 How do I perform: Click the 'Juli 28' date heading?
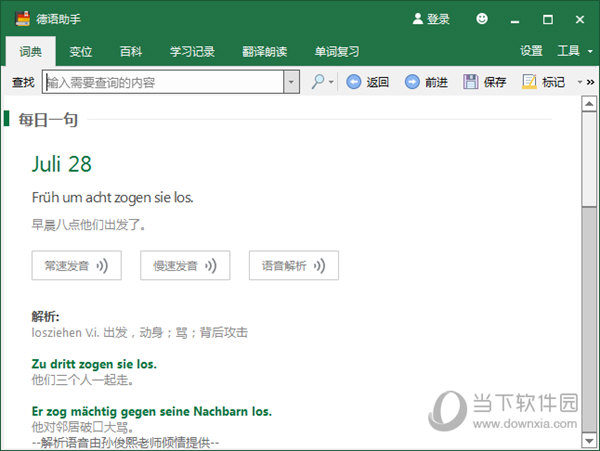[x=62, y=164]
